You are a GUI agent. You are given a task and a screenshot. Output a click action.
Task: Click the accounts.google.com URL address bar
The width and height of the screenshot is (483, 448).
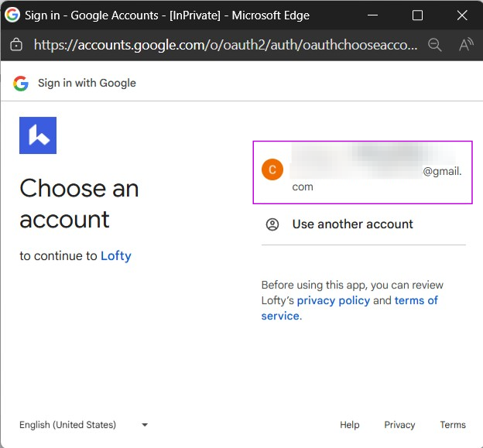pyautogui.click(x=224, y=45)
